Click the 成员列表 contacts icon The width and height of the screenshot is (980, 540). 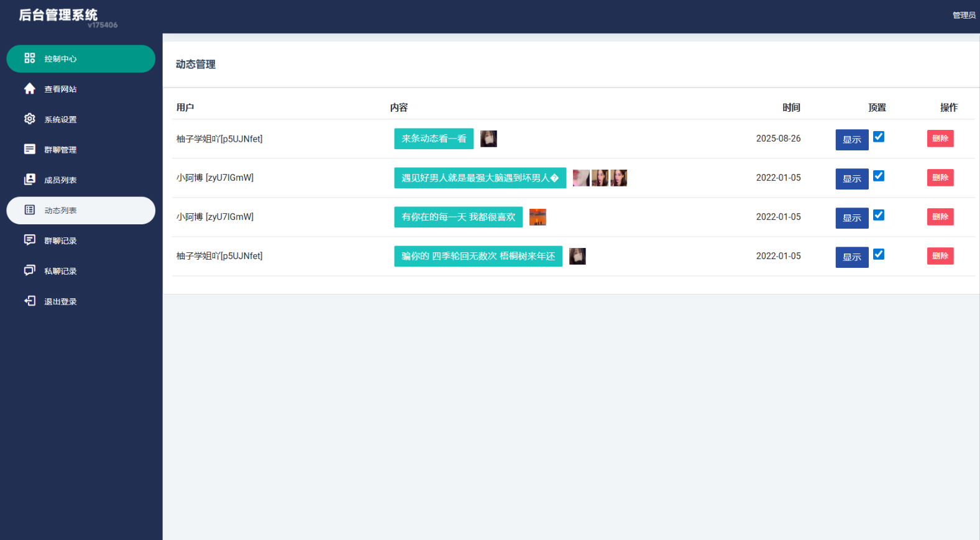[29, 180]
